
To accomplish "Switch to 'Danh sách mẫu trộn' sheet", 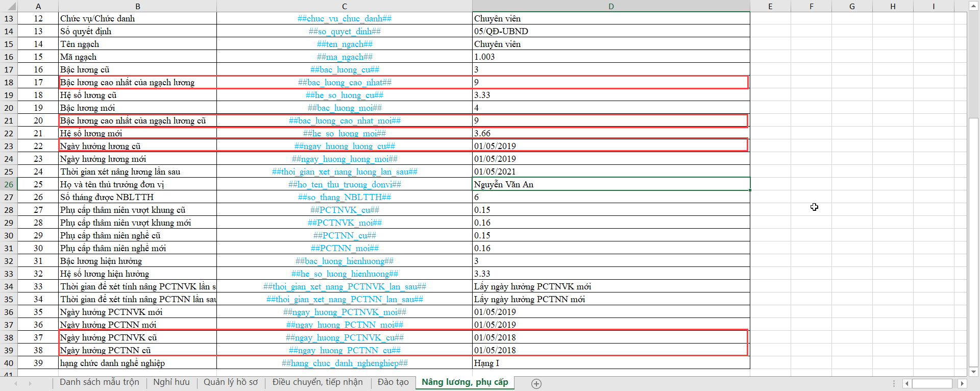I will point(99,382).
